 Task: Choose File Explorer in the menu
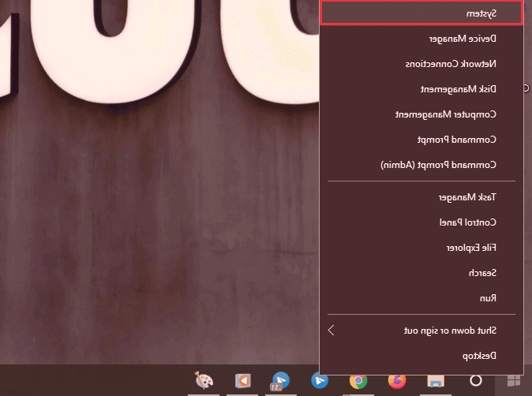pyautogui.click(x=421, y=248)
